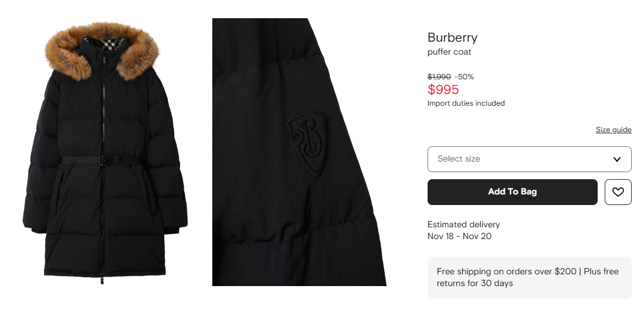Expand sizes using the chevron arrow
Screen dimensions: 644x309
[x=616, y=159]
